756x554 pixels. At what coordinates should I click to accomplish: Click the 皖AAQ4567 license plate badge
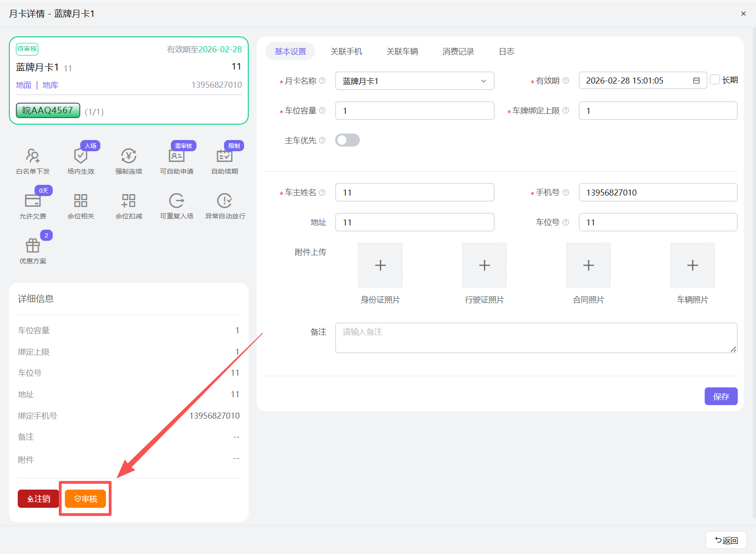[48, 110]
